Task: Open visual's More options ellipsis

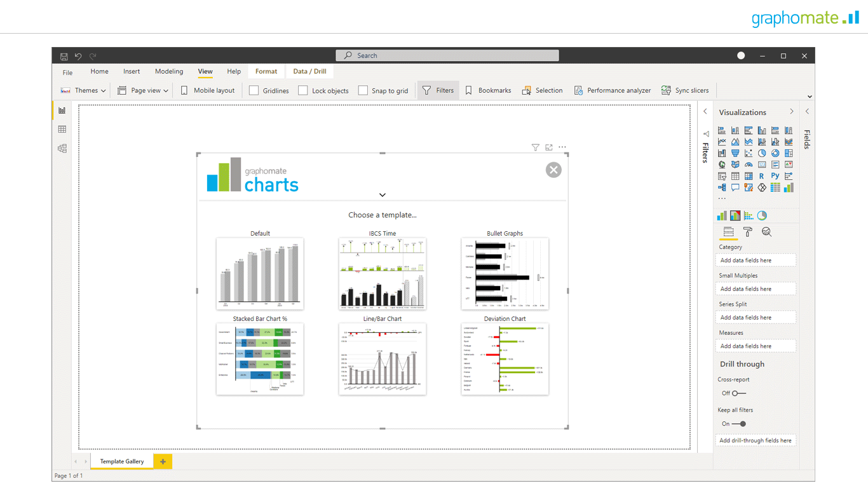Action: pos(562,147)
